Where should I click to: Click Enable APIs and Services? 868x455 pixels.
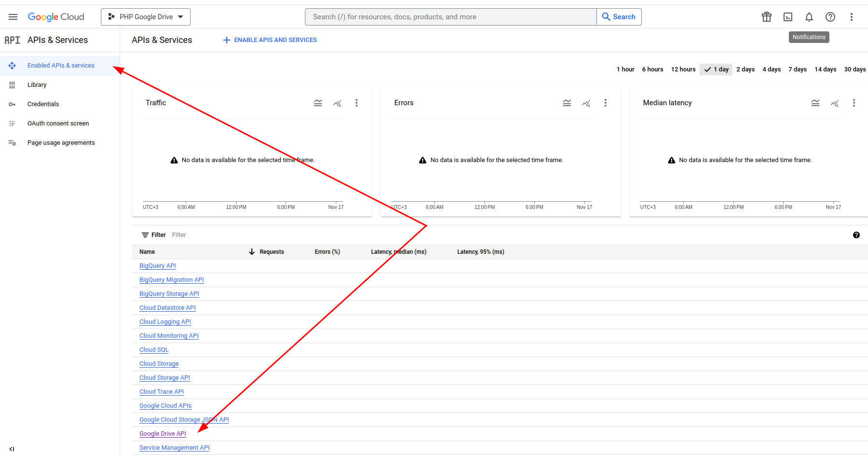pos(270,40)
